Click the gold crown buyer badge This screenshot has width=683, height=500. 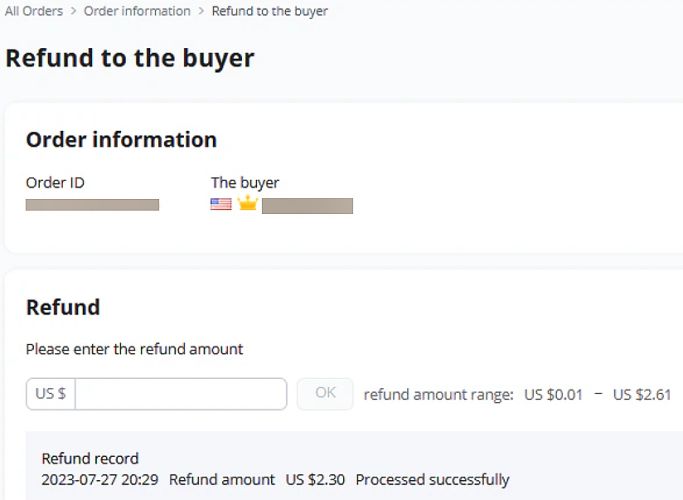(x=248, y=203)
